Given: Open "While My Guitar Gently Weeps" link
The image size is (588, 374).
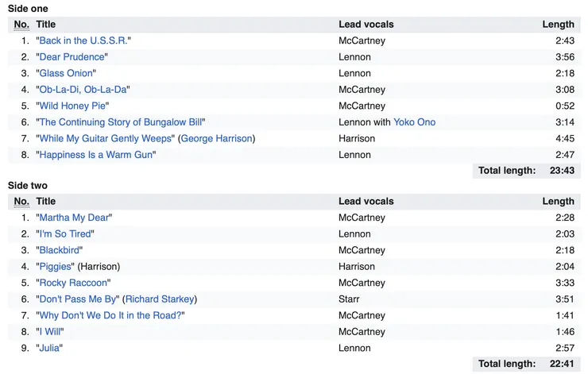Looking at the screenshot, I should pyautogui.click(x=106, y=139).
